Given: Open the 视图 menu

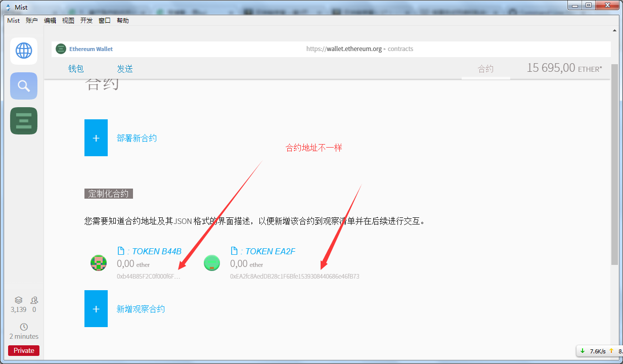Looking at the screenshot, I should [68, 21].
